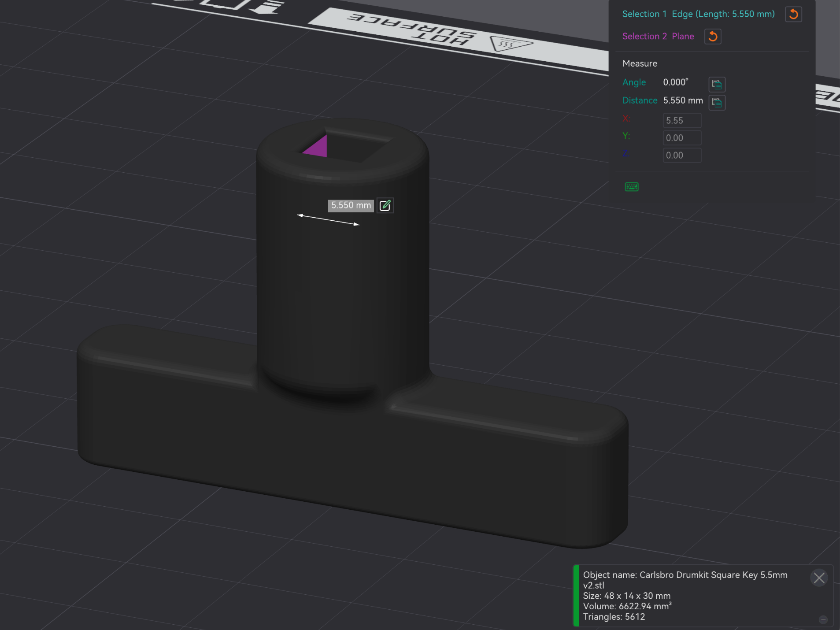Open the green keyboard shortcuts icon

coord(632,187)
